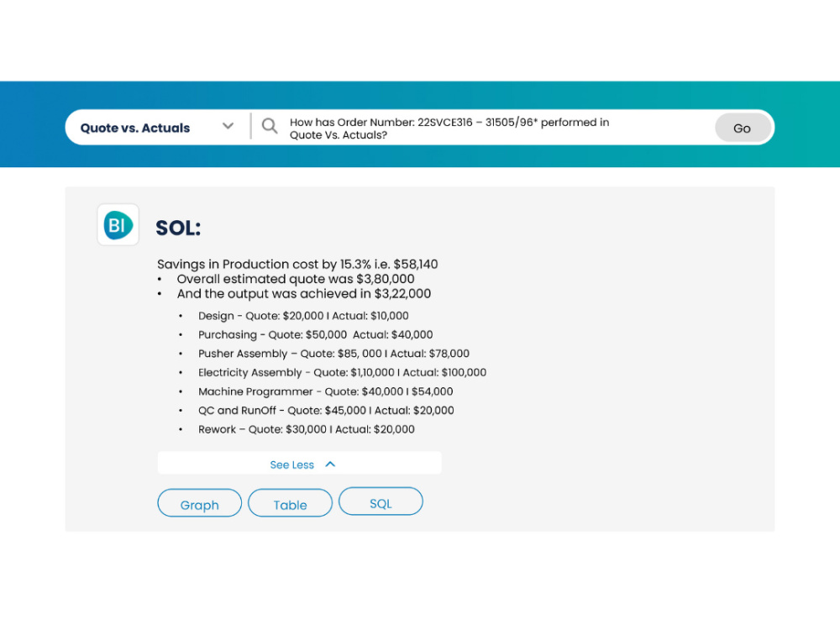Open the Table view
Viewport: 840px width, 630px height.
point(290,503)
